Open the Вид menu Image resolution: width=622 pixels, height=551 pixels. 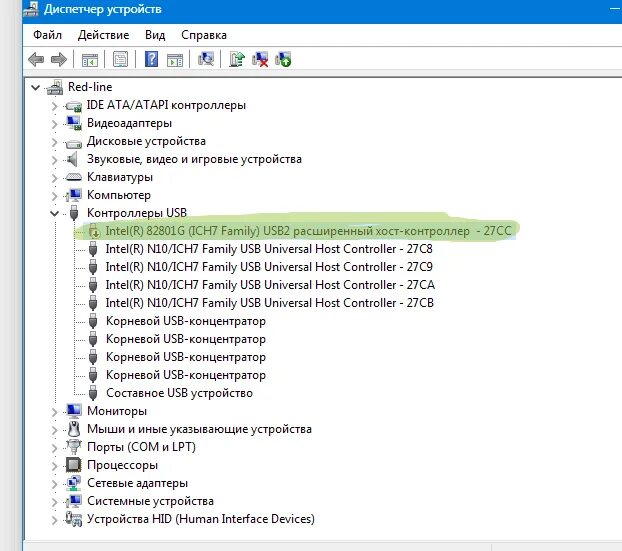155,35
